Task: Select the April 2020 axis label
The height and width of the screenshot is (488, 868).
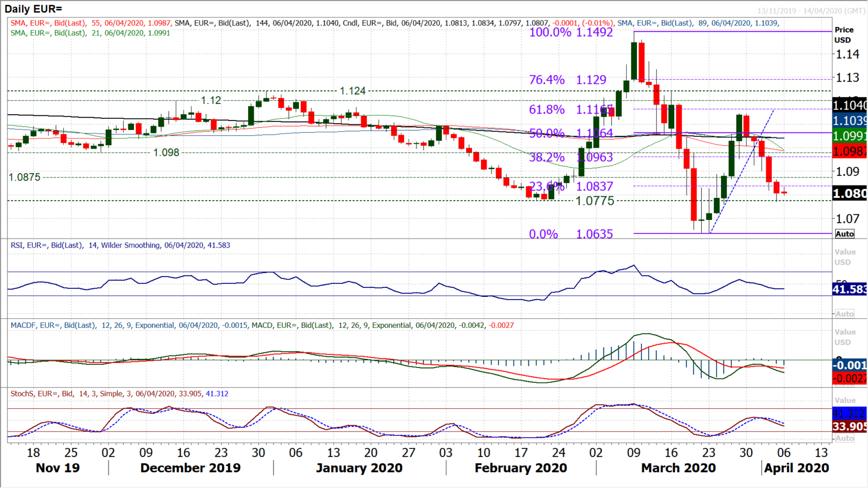Action: click(797, 468)
